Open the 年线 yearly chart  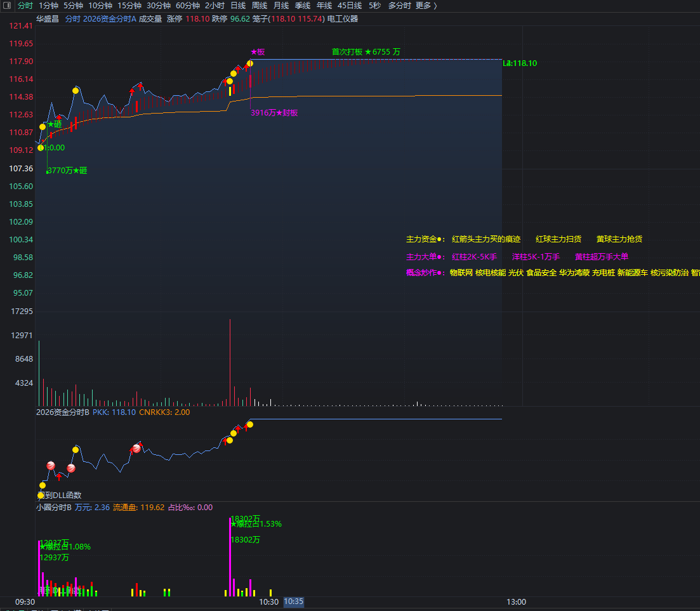pyautogui.click(x=324, y=6)
